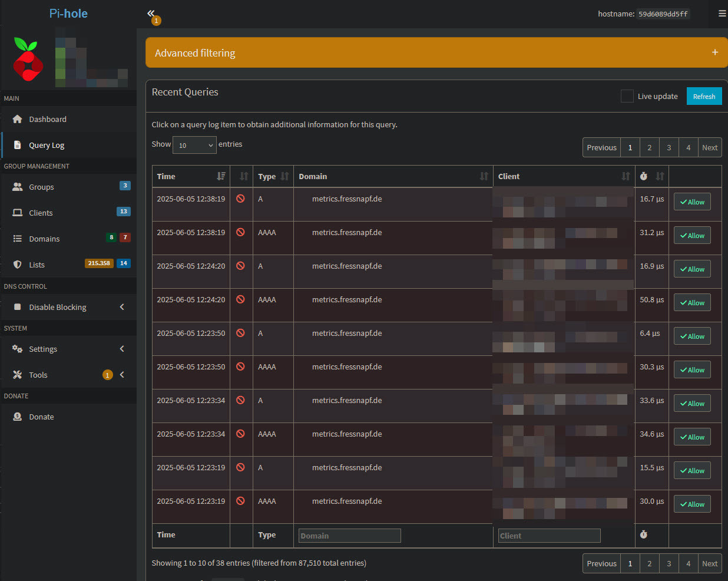Go to page 4 in bottom pagination
The height and width of the screenshot is (581, 728).
click(689, 563)
